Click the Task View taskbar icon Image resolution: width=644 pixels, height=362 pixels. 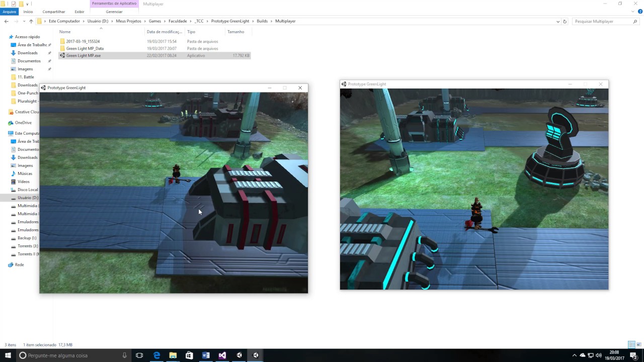point(139,355)
